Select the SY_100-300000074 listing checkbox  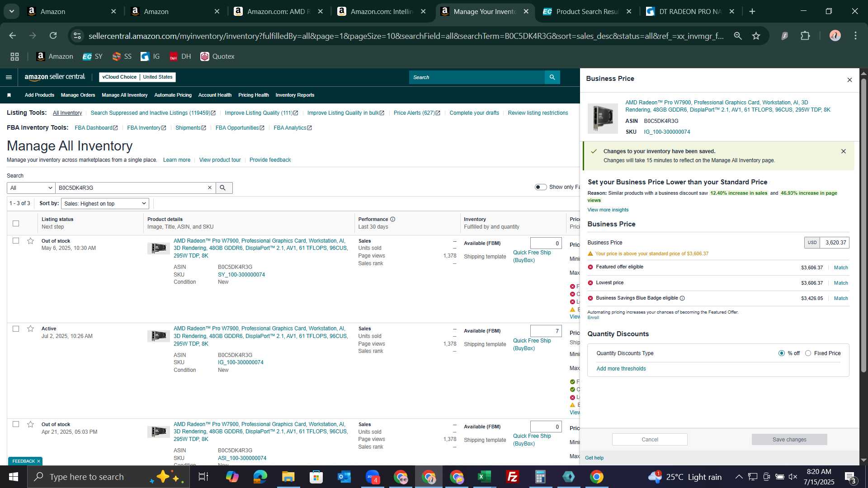coord(16,241)
